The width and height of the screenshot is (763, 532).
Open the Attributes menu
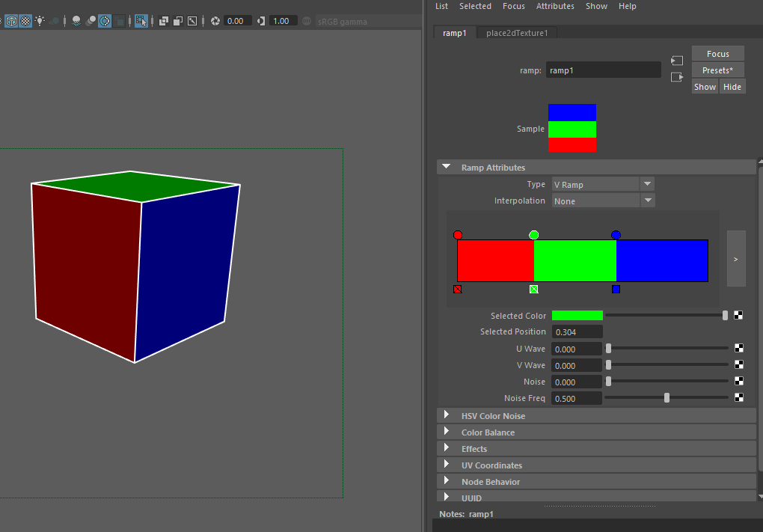coord(555,6)
